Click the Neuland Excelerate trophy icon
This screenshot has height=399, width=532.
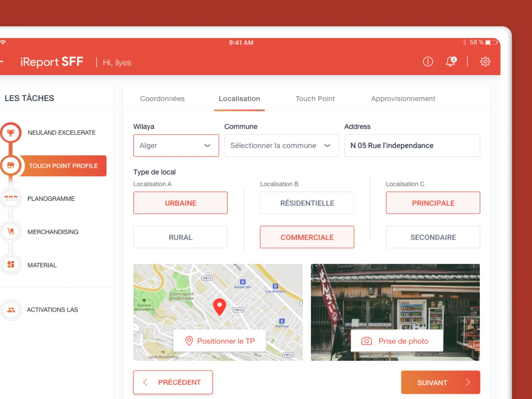(x=11, y=133)
